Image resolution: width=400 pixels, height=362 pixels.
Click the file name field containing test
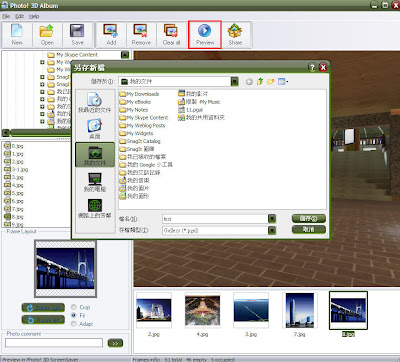pos(215,219)
